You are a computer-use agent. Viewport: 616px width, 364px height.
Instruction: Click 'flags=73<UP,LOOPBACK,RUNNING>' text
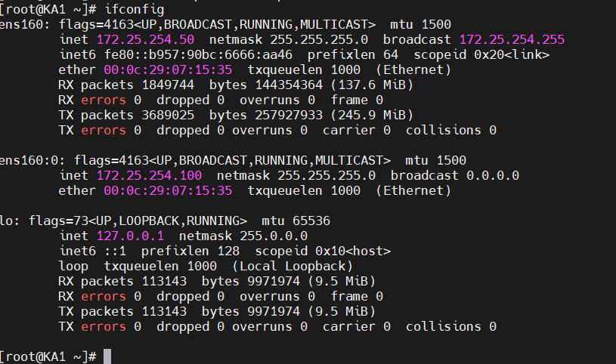(x=138, y=221)
